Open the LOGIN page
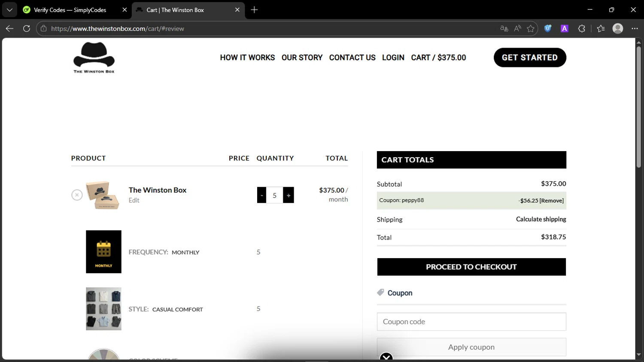Screen dimensions: 644x362 click(x=393, y=58)
